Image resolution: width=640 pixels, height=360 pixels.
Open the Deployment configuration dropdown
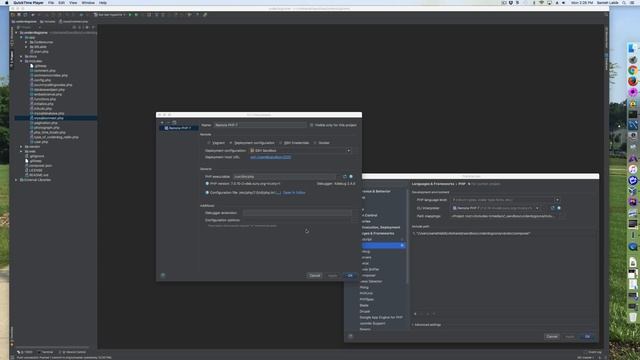pos(300,150)
